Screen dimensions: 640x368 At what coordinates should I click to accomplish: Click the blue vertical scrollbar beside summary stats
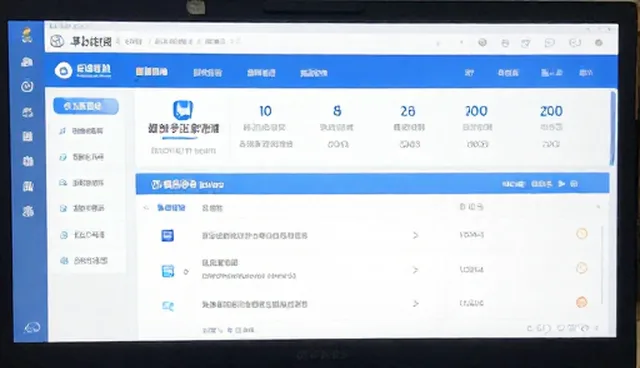coord(612,128)
